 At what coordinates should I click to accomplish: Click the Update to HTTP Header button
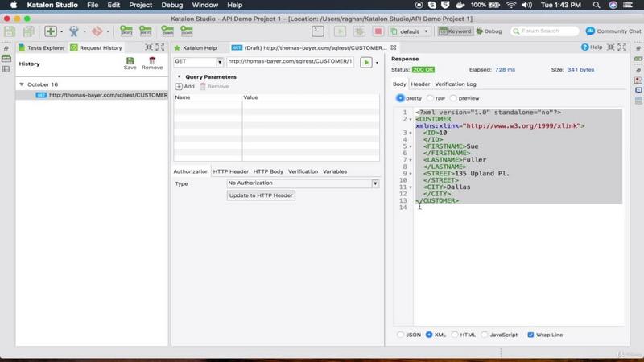[x=261, y=195]
